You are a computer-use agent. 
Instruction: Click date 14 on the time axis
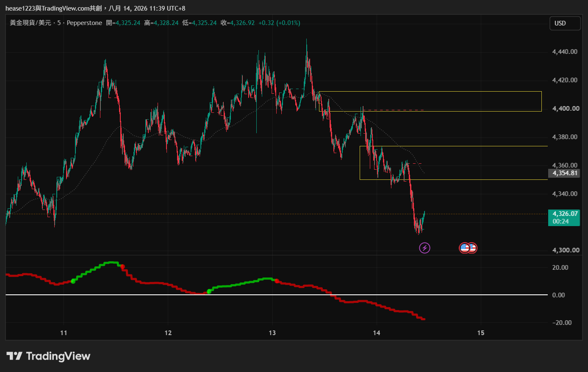click(x=377, y=333)
